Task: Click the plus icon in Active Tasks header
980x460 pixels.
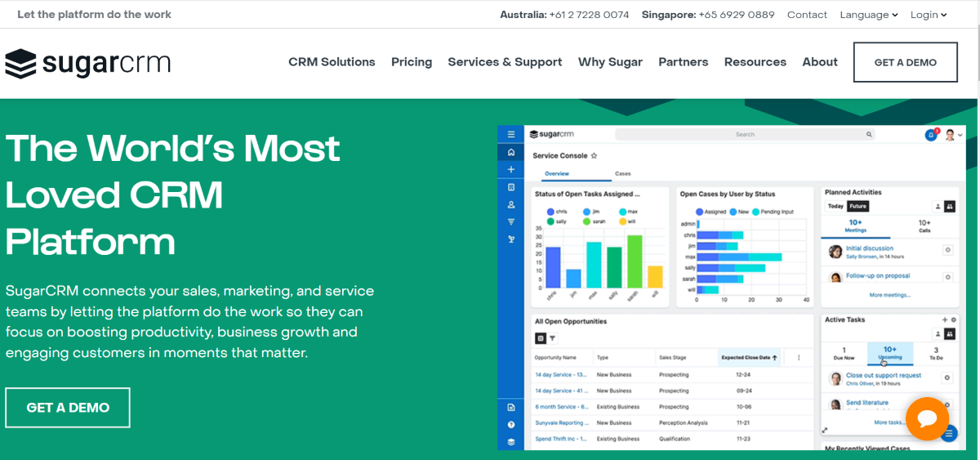Action: click(945, 319)
